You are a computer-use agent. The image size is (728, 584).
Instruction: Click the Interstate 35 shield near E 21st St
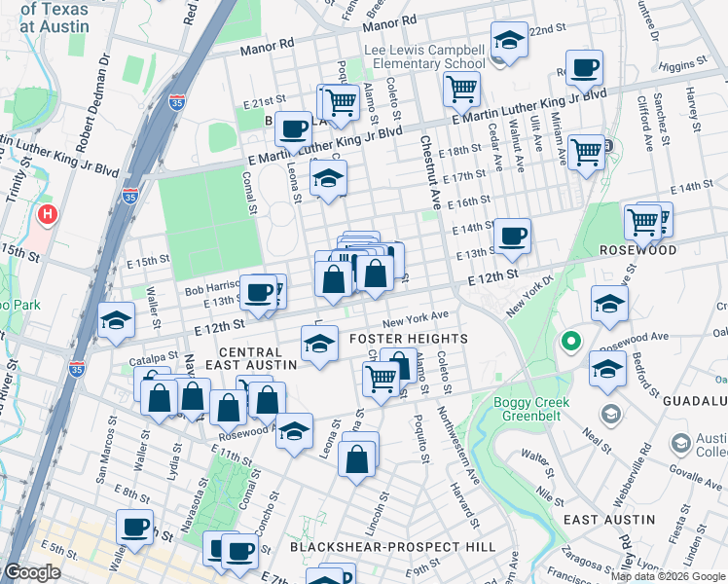(177, 102)
